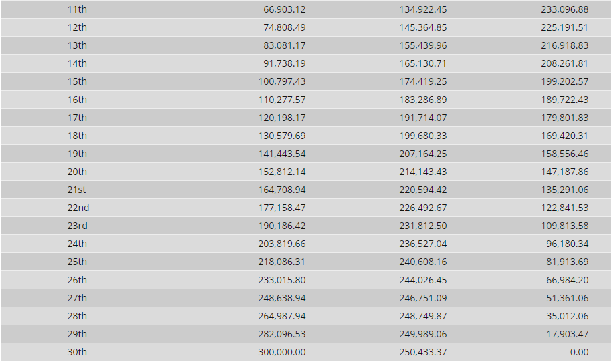Screen dimensions: 611x364
Task: Select value 96,180.34 in 24th row
Action: [x=568, y=244]
